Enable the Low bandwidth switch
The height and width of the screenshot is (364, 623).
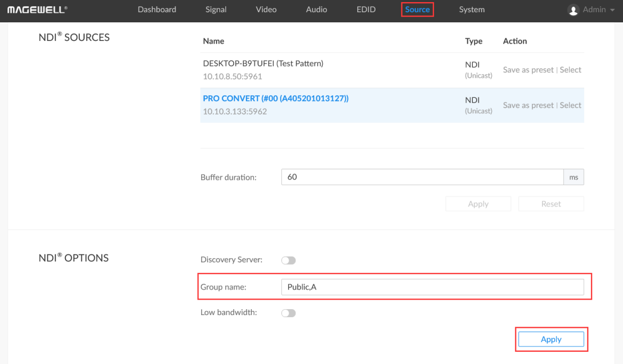pos(289,313)
